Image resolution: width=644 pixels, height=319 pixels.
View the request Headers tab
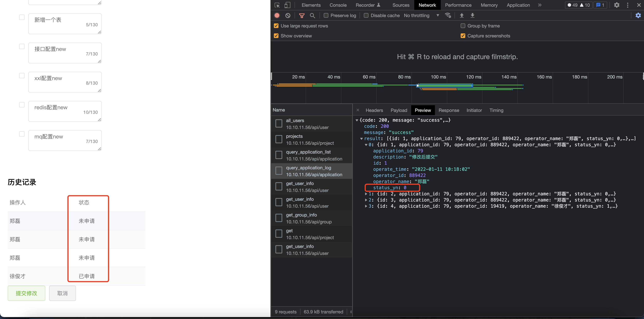[374, 110]
